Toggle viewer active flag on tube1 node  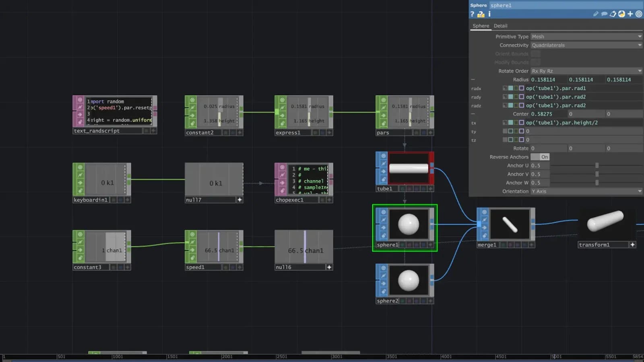click(384, 156)
